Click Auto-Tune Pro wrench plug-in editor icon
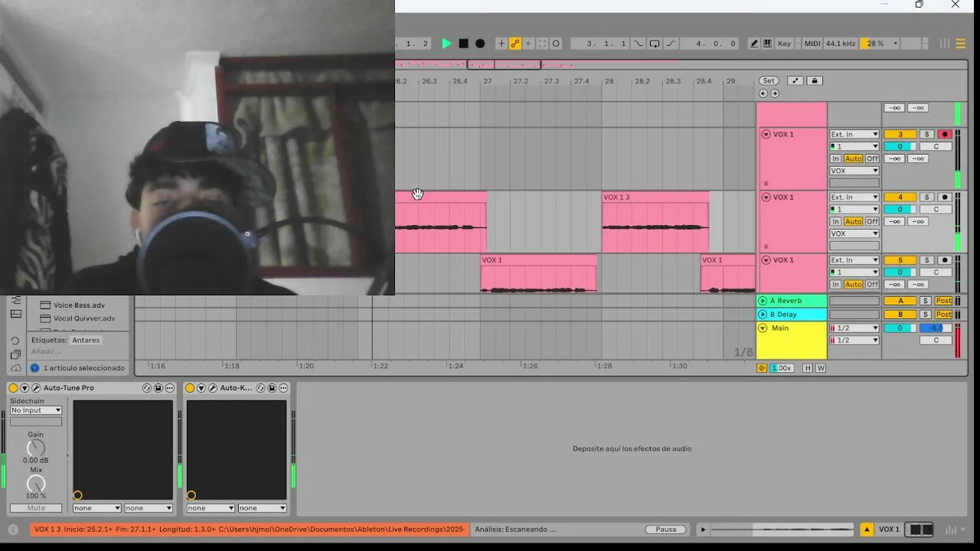Screen dimensions: 980x551 (36, 388)
